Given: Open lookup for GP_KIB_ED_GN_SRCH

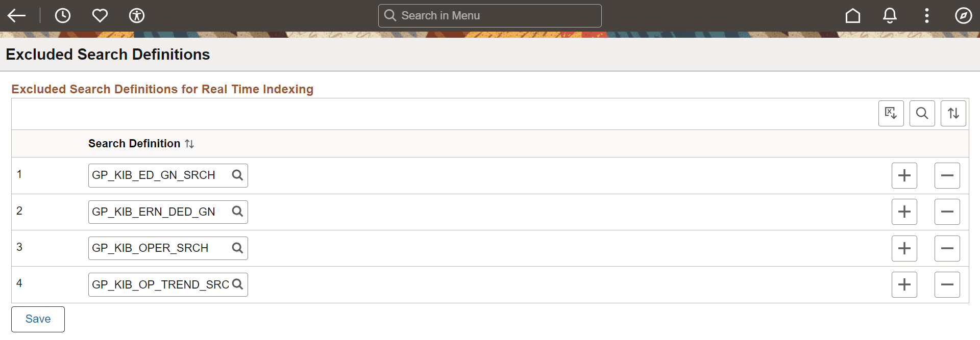Looking at the screenshot, I should 237,175.
